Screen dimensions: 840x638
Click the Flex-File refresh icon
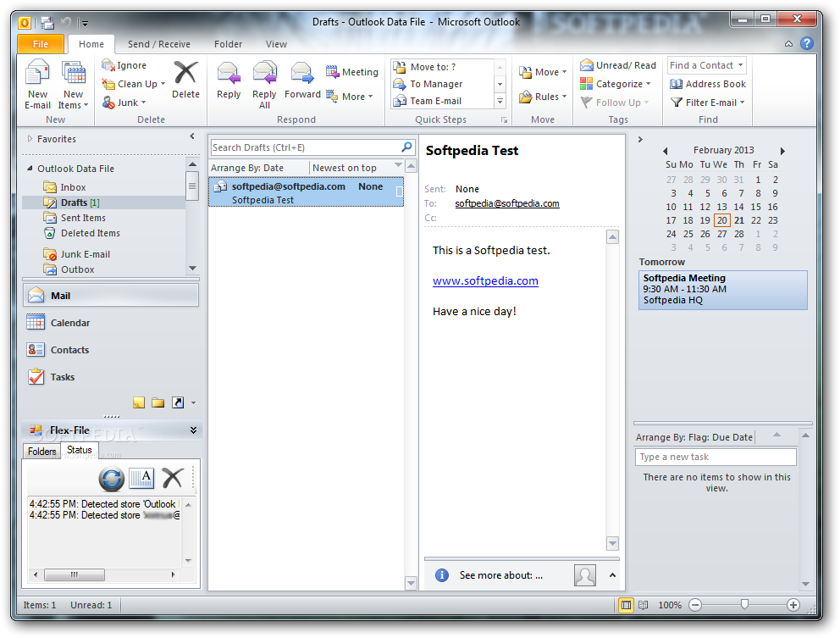(x=112, y=478)
